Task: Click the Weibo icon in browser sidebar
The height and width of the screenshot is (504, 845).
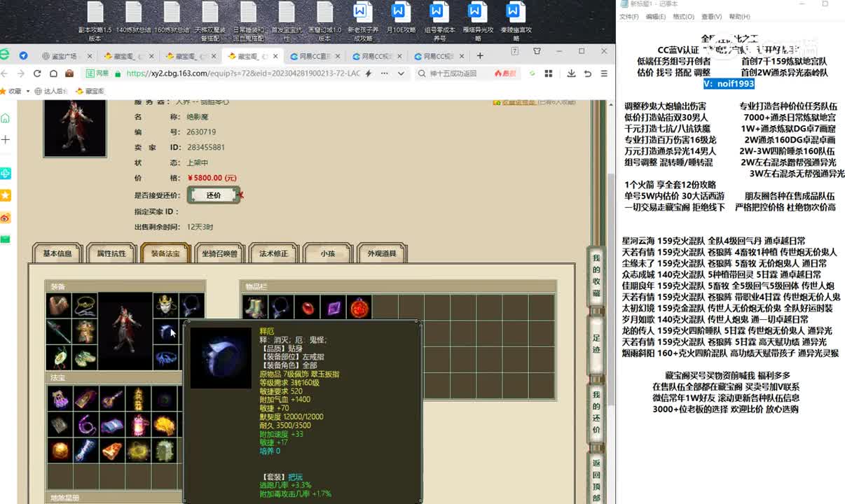Action: [x=6, y=217]
